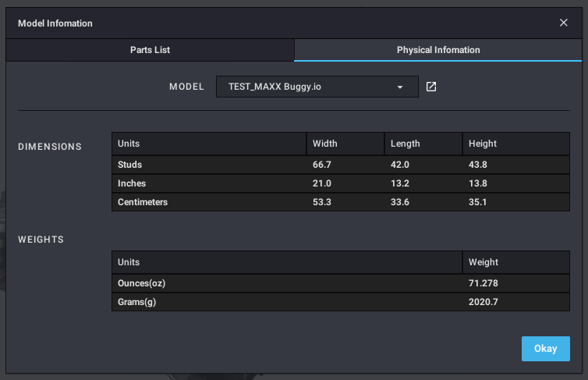Click the Model Infomation dialog title
The height and width of the screenshot is (380, 588).
55,23
